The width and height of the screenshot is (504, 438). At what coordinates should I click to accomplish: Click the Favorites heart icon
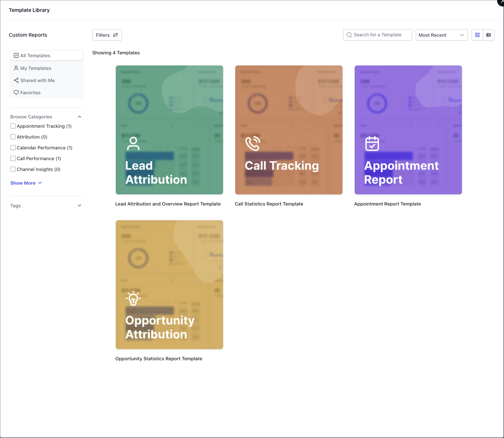click(16, 92)
